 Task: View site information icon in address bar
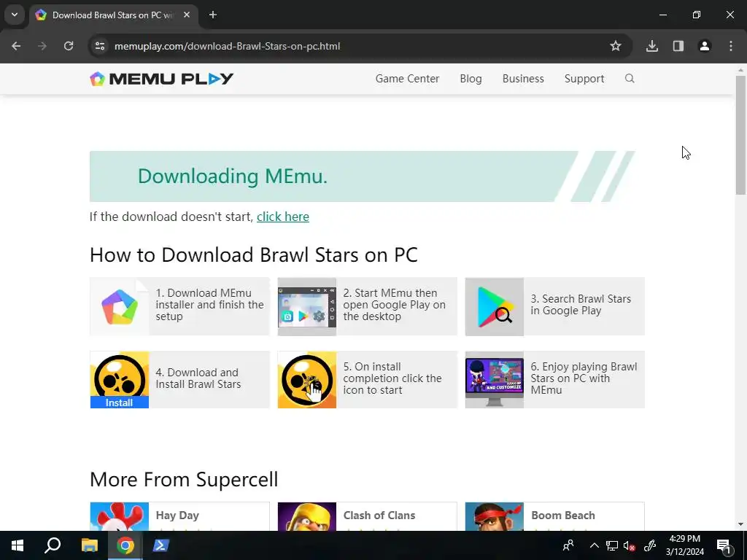click(100, 46)
